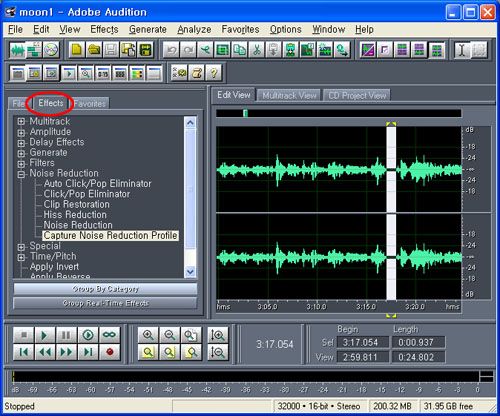Select Clip Restoration effect
The height and width of the screenshot is (416, 500).
click(x=76, y=204)
